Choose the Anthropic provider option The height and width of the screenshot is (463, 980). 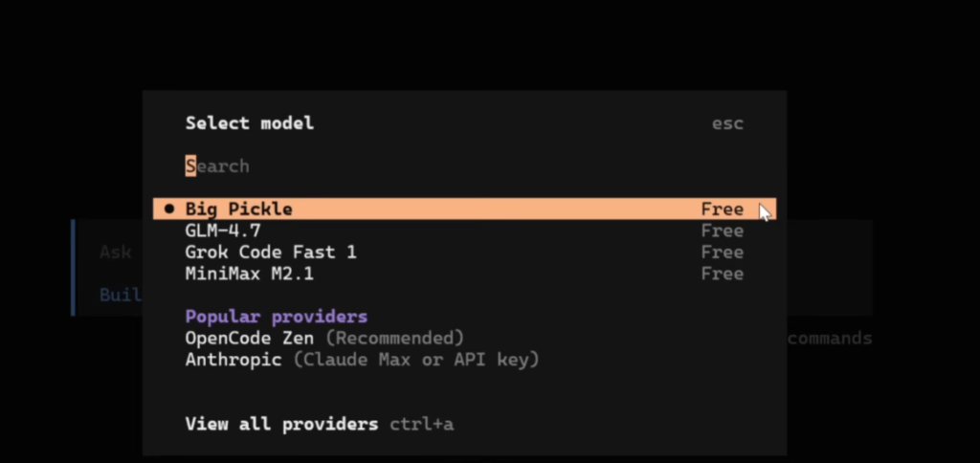click(x=234, y=360)
